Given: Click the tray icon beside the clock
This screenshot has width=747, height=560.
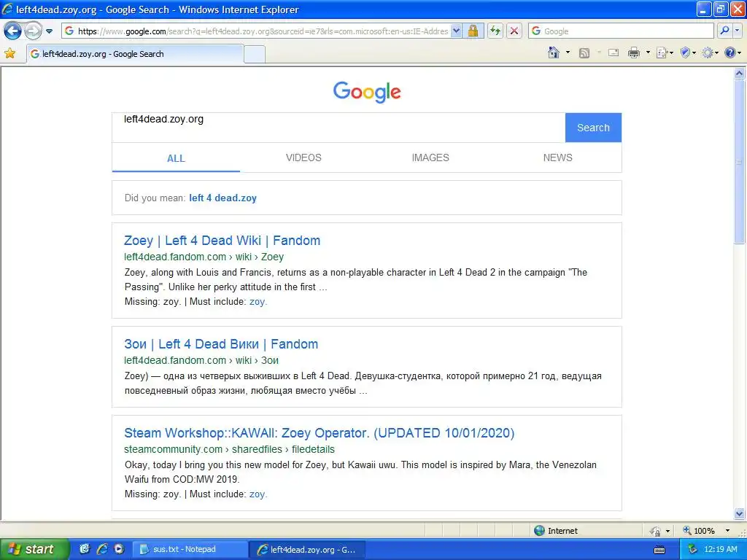Looking at the screenshot, I should (x=692, y=550).
